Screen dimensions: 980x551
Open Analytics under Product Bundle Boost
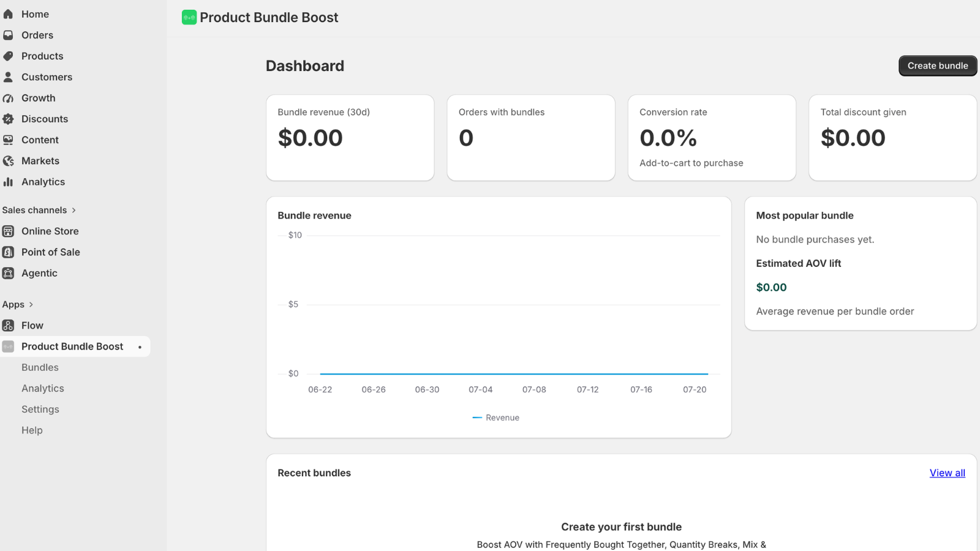point(43,388)
